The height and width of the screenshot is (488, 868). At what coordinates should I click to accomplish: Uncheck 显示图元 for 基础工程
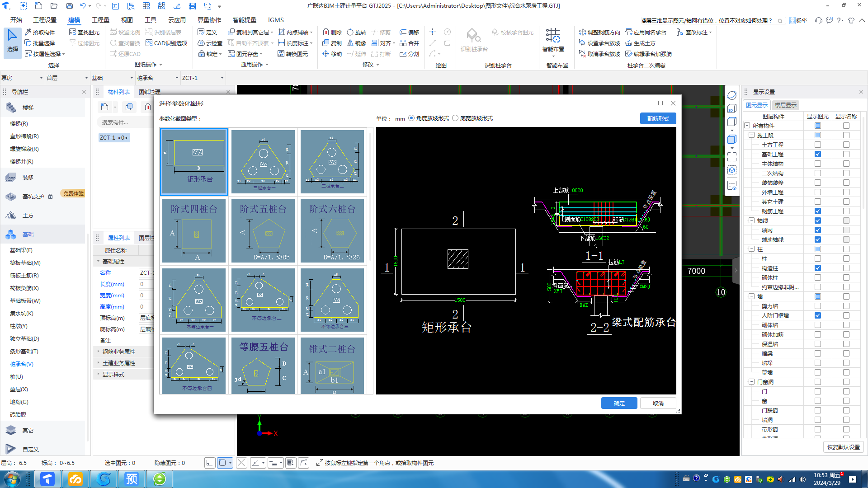point(818,154)
